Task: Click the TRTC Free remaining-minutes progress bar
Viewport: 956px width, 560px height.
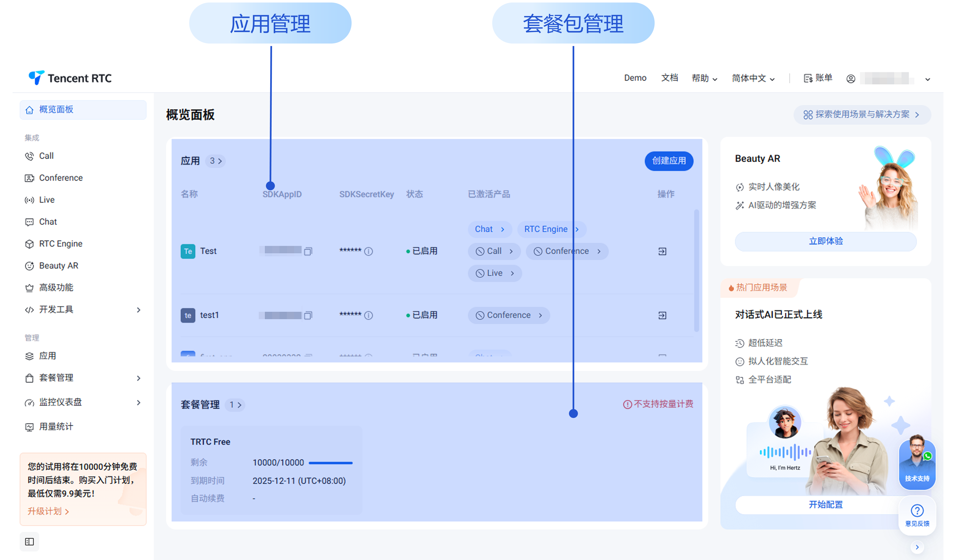Action: point(330,463)
